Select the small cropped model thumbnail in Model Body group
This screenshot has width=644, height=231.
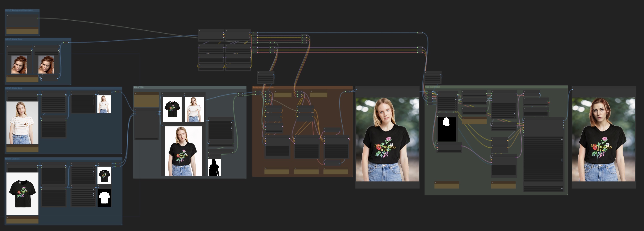(x=104, y=104)
